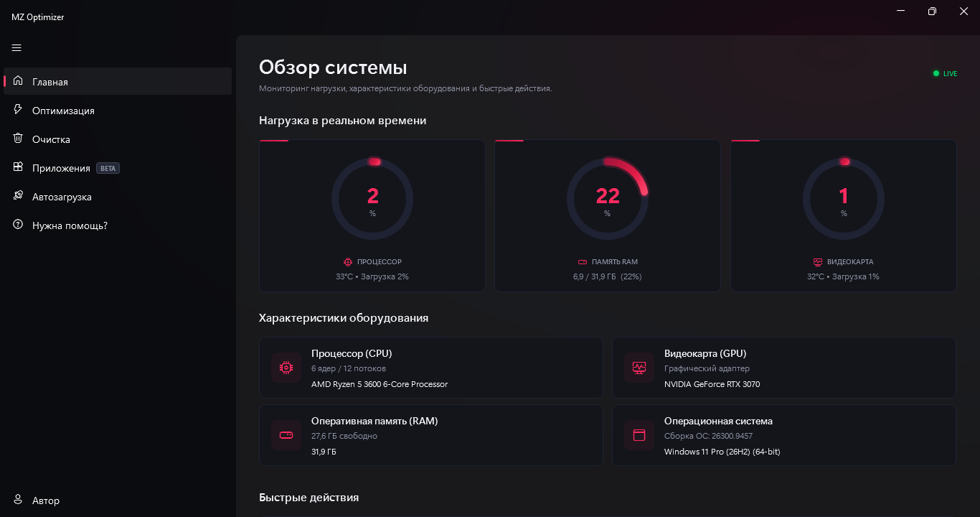Click the person icon beside Автор
Screen dimensions: 980x517
(18, 500)
